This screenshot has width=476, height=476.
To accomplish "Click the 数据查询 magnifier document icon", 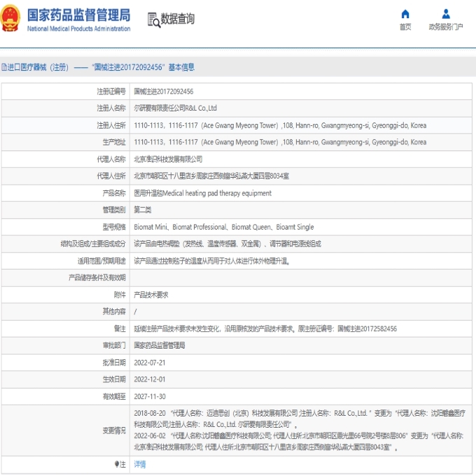I will 154,20.
